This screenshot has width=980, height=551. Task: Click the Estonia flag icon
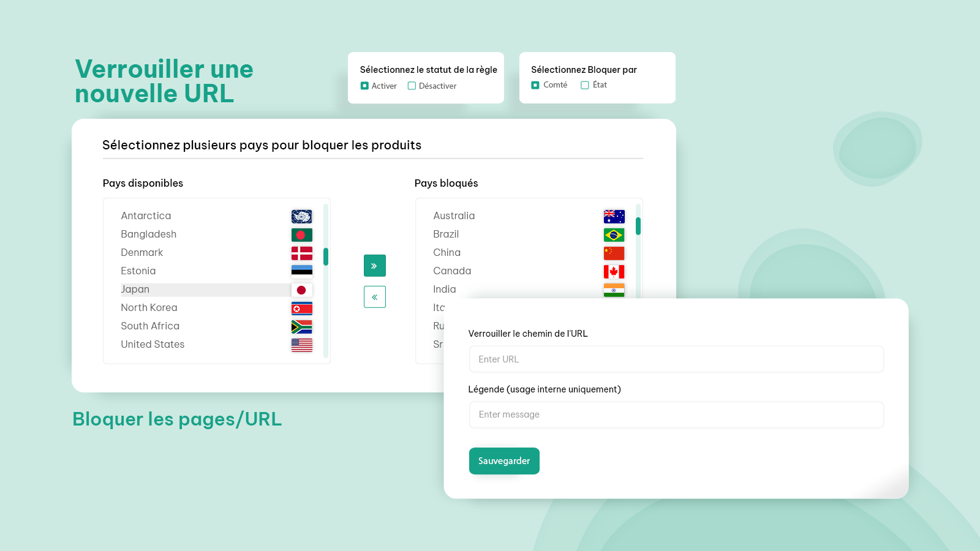tap(301, 271)
